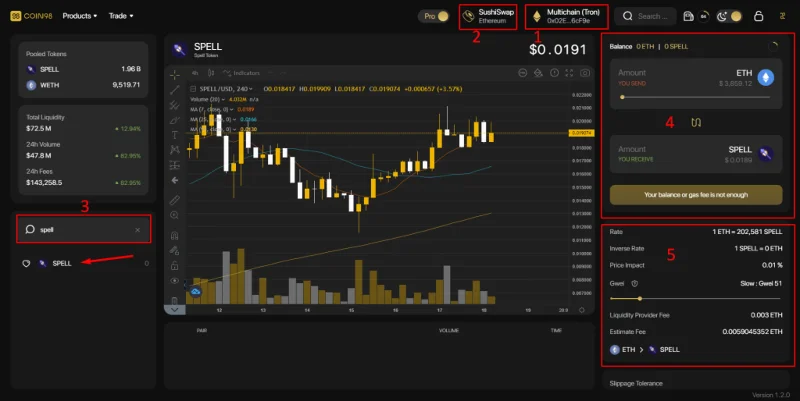Click the account icon at the header's end
The image size is (800, 401).
pos(782,16)
